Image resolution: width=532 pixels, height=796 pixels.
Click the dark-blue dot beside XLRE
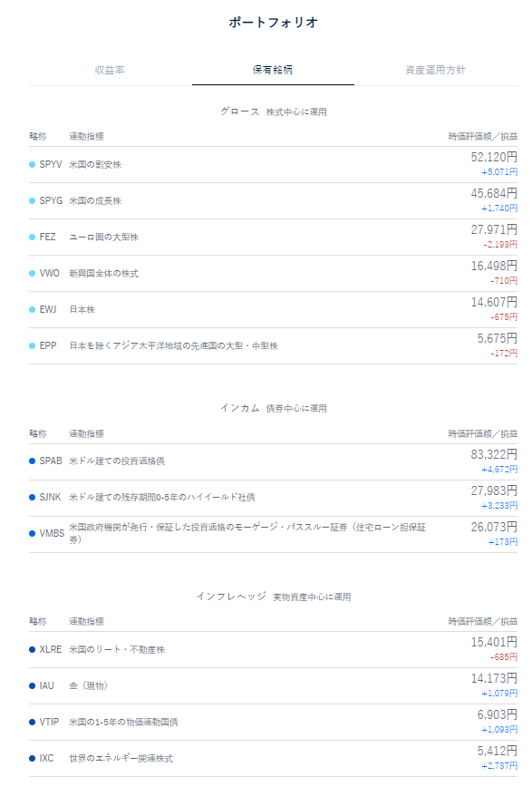tap(32, 649)
